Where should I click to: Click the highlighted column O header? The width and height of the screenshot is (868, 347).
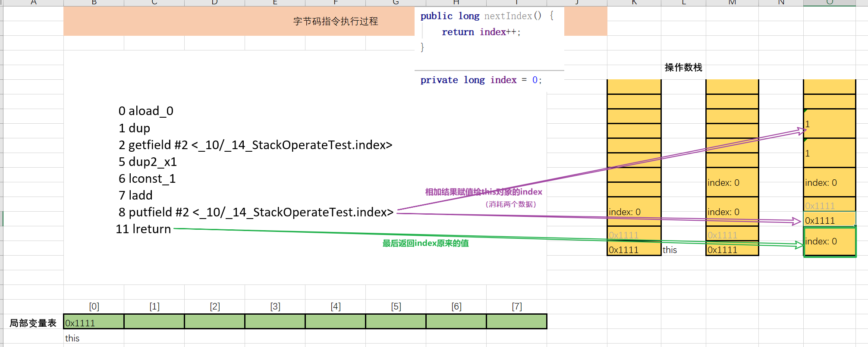coord(829,3)
